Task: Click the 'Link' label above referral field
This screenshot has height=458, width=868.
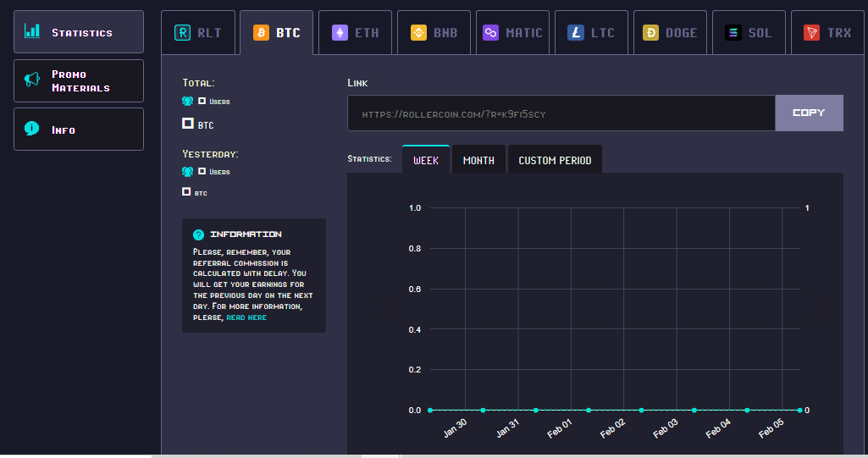Action: point(357,83)
